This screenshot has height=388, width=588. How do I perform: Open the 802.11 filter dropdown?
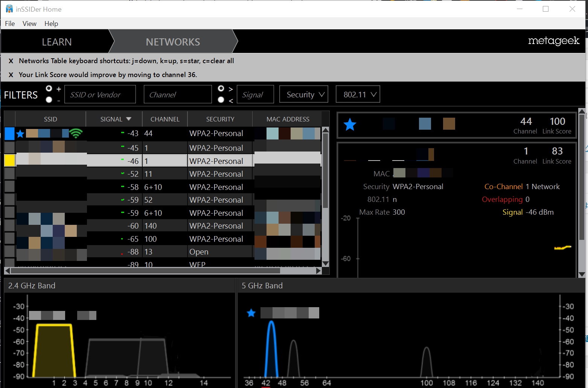(358, 94)
